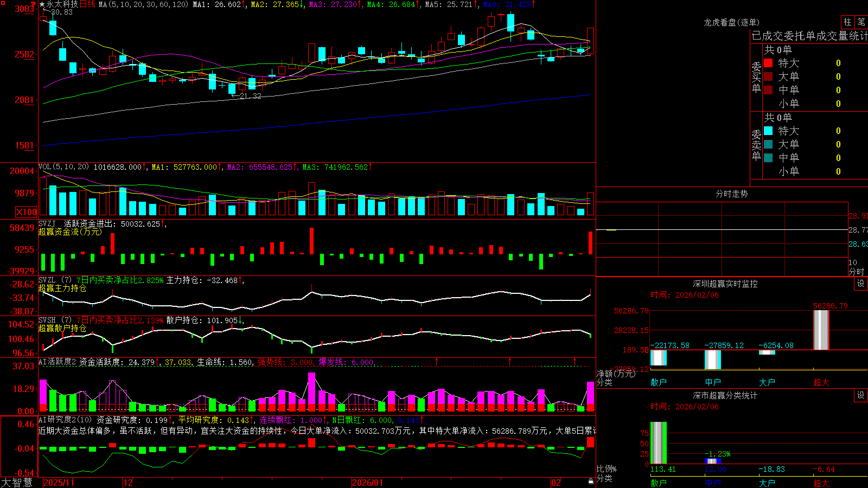
Task: Click the SVZL (7) indicator name
Action: [x=55, y=280]
